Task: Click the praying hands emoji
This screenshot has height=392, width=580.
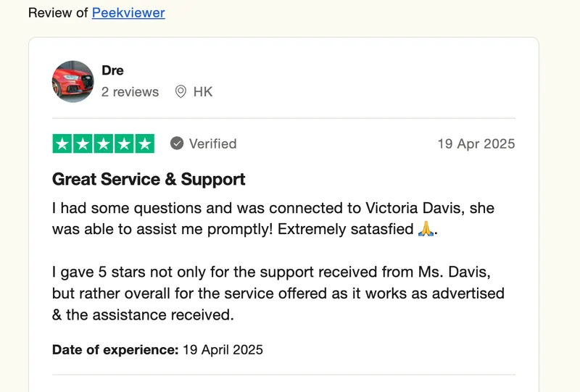Action: point(427,229)
